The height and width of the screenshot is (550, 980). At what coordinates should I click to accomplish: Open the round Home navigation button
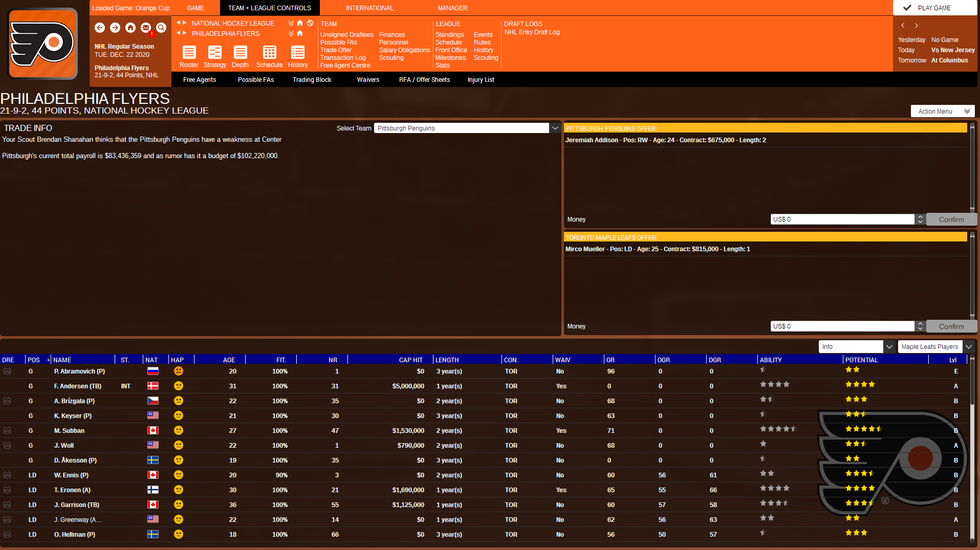click(x=130, y=28)
